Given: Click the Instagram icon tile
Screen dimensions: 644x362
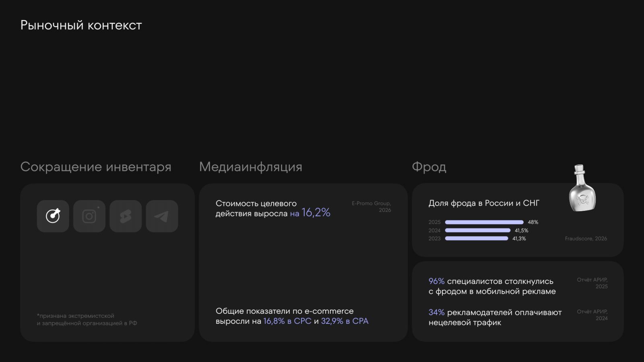Looking at the screenshot, I should pyautogui.click(x=89, y=216).
